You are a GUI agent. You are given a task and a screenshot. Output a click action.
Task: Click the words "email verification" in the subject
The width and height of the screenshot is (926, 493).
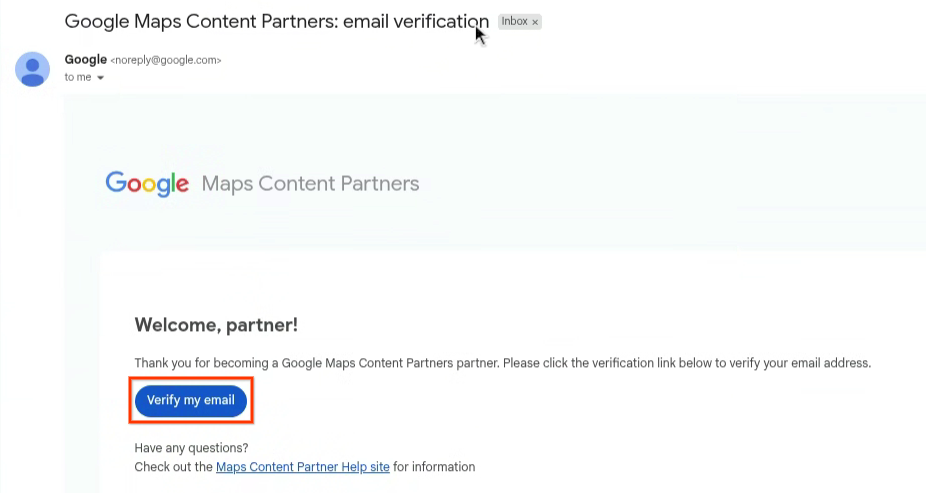point(416,21)
